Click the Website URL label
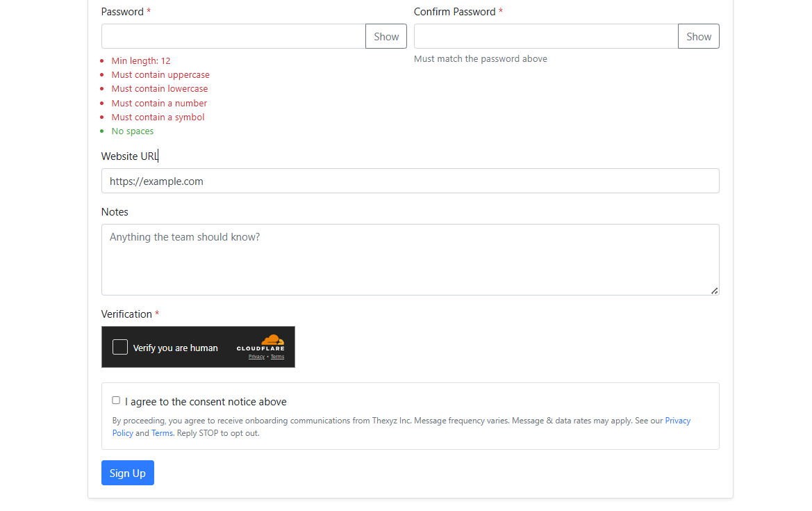Image resolution: width=812 pixels, height=511 pixels. tap(129, 156)
